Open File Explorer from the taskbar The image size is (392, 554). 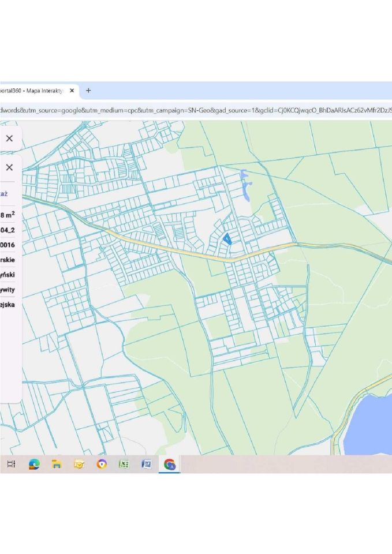[57, 464]
